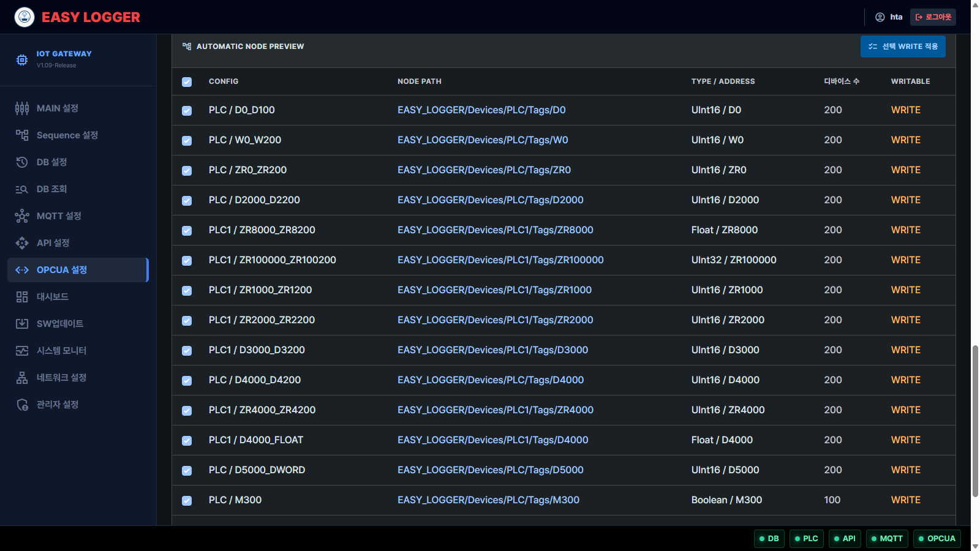Select the 대시보드 menu item
Viewport: 980px width, 551px height.
78,297
